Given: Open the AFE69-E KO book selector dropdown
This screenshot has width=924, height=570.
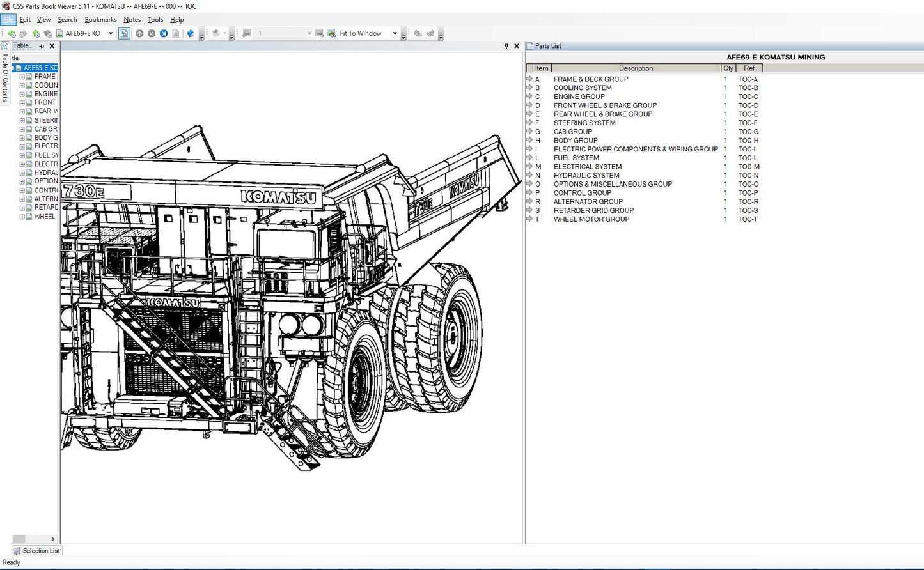Looking at the screenshot, I should pyautogui.click(x=111, y=33).
